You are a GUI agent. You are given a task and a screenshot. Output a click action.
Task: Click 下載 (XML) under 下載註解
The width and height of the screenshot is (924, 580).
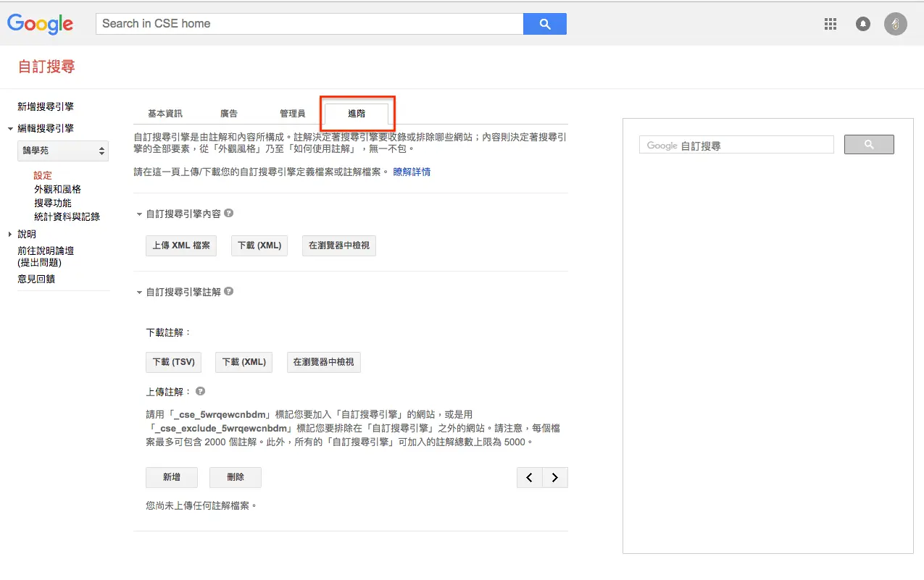coord(244,362)
